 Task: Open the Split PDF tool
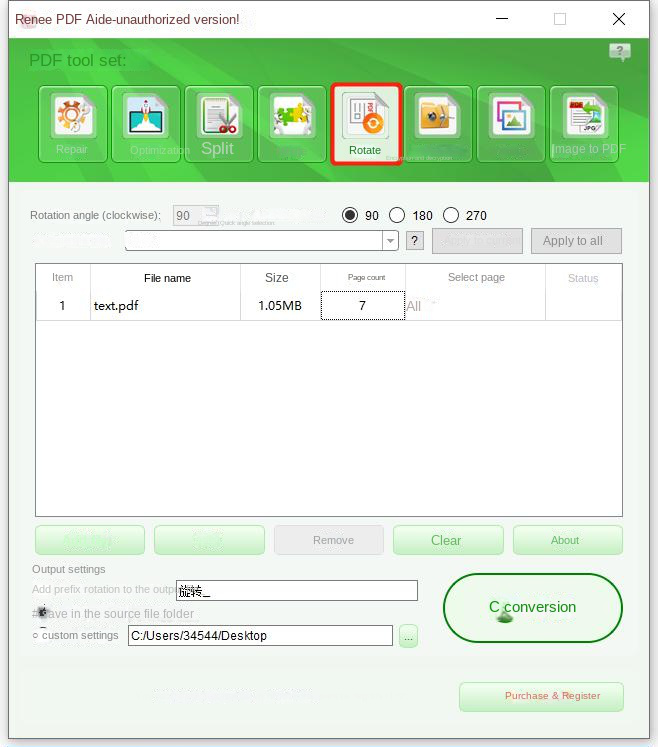218,124
